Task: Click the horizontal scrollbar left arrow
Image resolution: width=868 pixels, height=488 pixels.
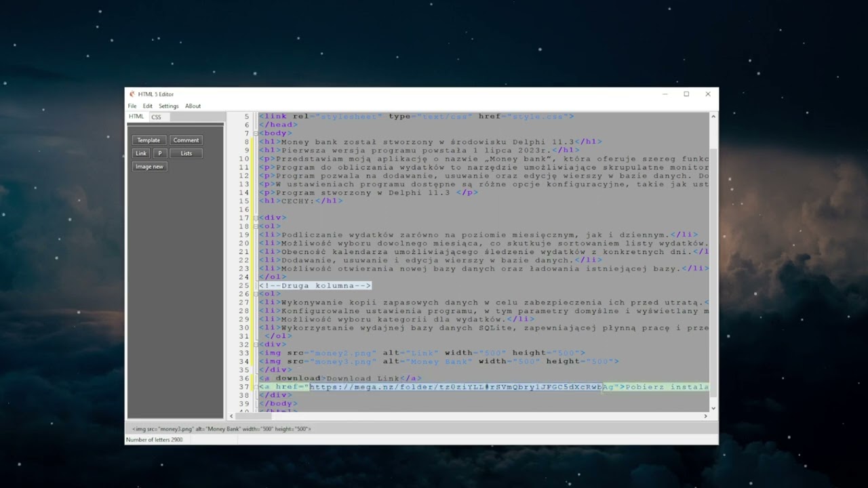Action: (x=231, y=415)
